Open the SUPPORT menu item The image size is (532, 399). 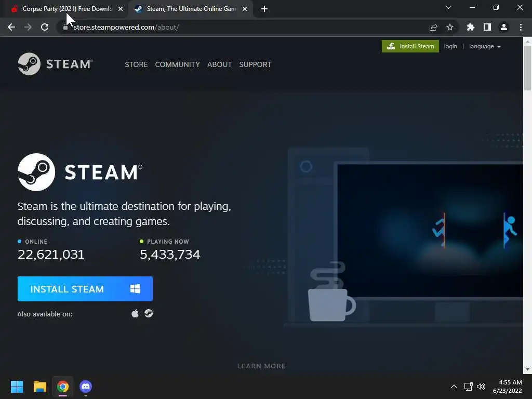(255, 64)
